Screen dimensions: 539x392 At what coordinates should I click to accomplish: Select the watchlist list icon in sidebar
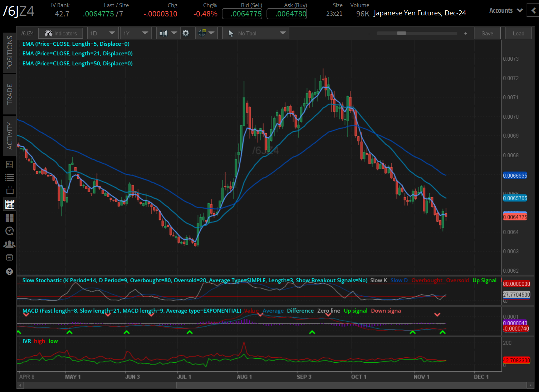(10, 177)
